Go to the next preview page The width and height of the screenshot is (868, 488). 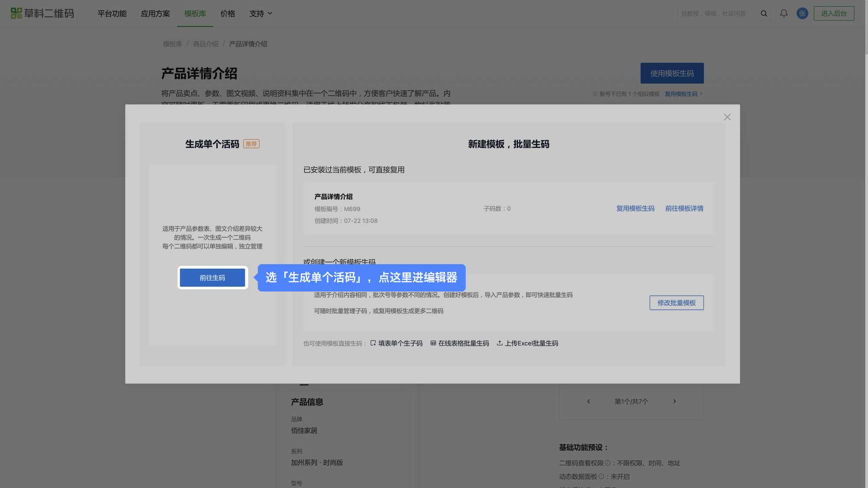pos(674,401)
